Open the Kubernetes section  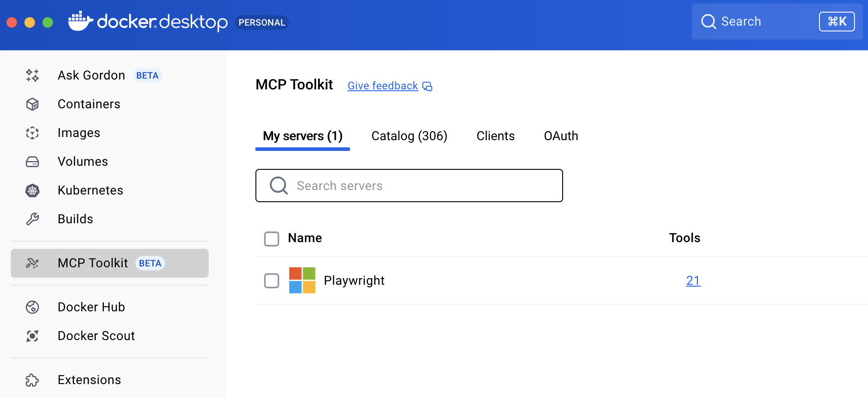click(x=110, y=190)
